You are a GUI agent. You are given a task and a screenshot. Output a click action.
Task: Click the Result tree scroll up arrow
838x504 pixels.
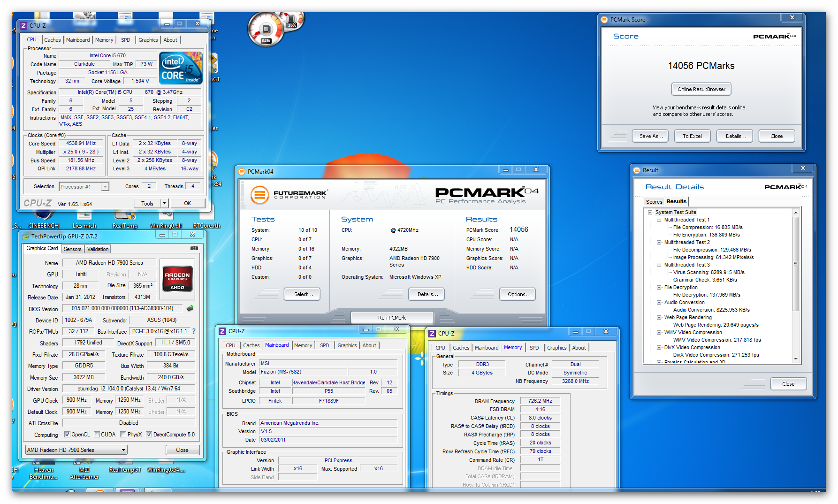pos(795,213)
